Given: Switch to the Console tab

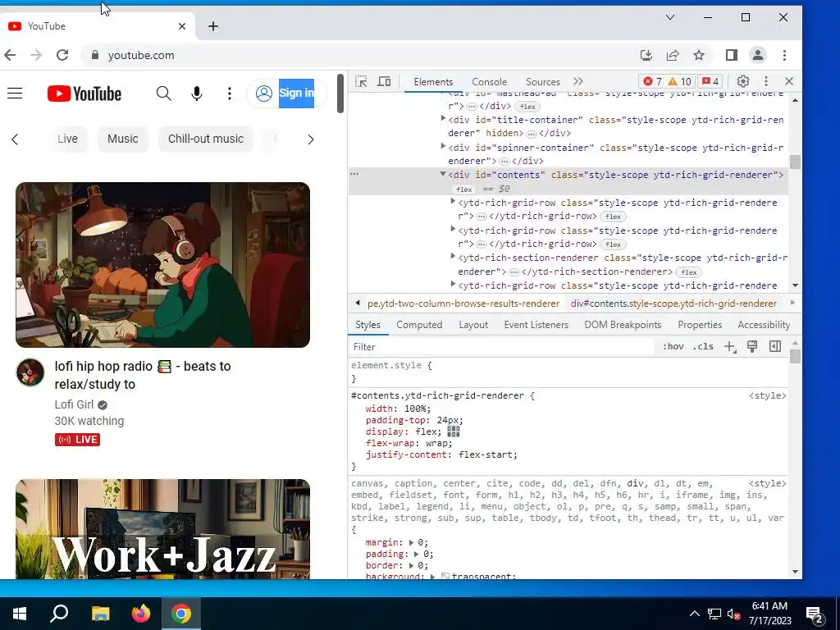Looking at the screenshot, I should pos(489,82).
